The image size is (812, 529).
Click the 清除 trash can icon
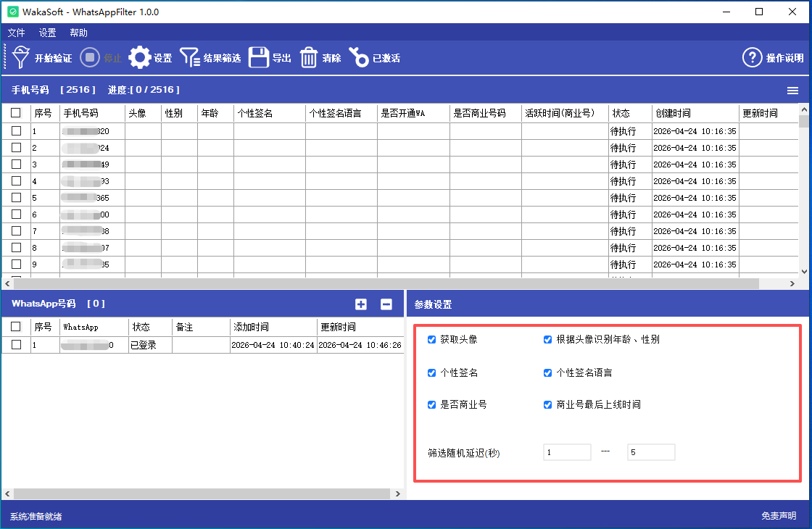310,58
